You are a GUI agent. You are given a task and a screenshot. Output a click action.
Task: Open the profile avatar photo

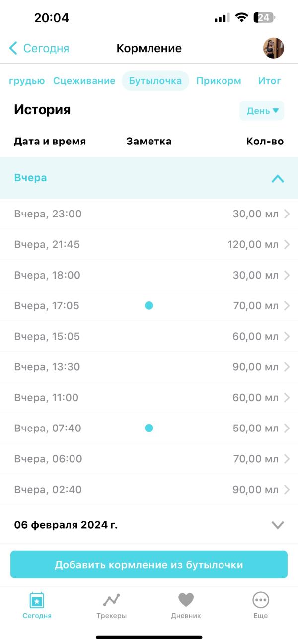point(273,48)
